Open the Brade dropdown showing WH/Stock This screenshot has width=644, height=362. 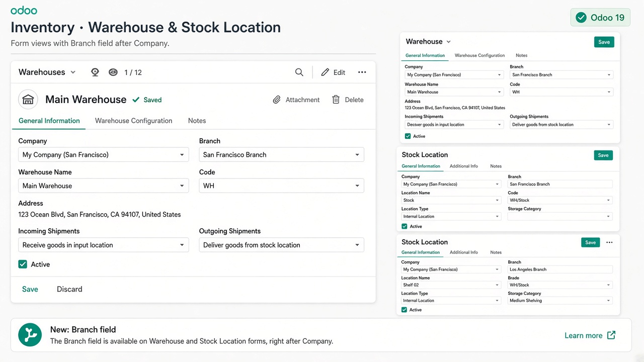tap(560, 285)
